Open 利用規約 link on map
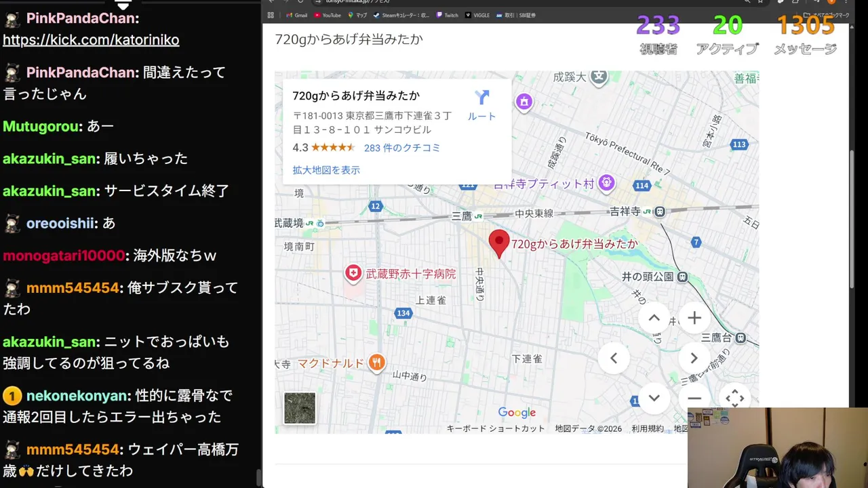This screenshot has height=488, width=868. (648, 428)
